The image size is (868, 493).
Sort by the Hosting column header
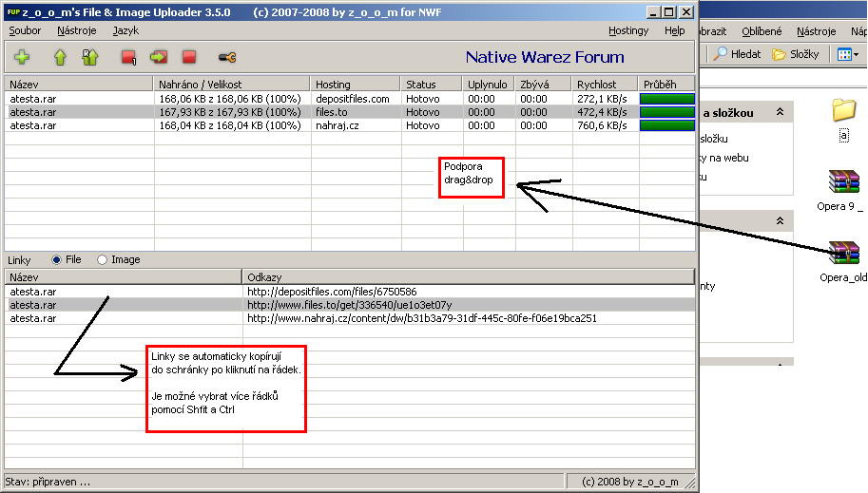point(356,85)
